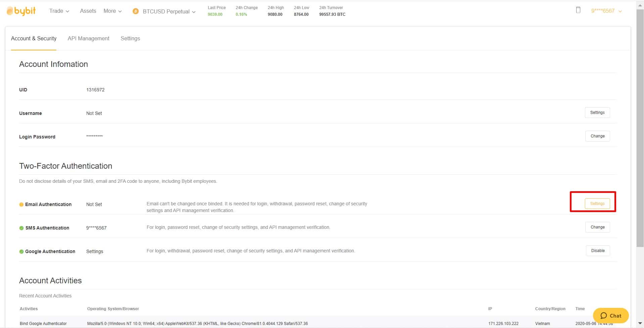Open the Chat support bubble
Image resolution: width=644 pixels, height=328 pixels.
611,316
